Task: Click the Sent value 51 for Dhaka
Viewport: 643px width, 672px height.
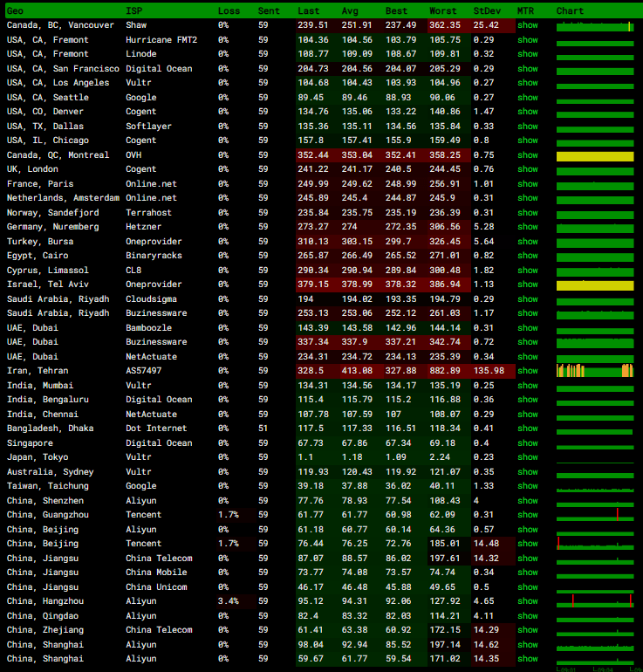Action: coord(263,429)
